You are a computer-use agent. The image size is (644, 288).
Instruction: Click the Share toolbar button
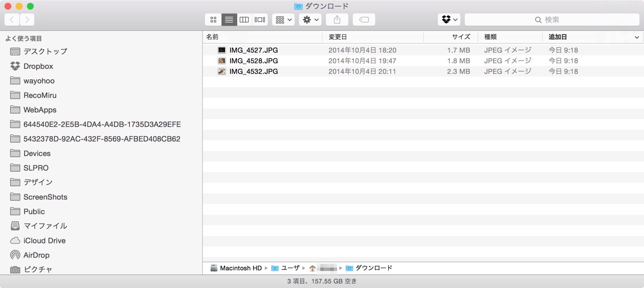pyautogui.click(x=337, y=19)
